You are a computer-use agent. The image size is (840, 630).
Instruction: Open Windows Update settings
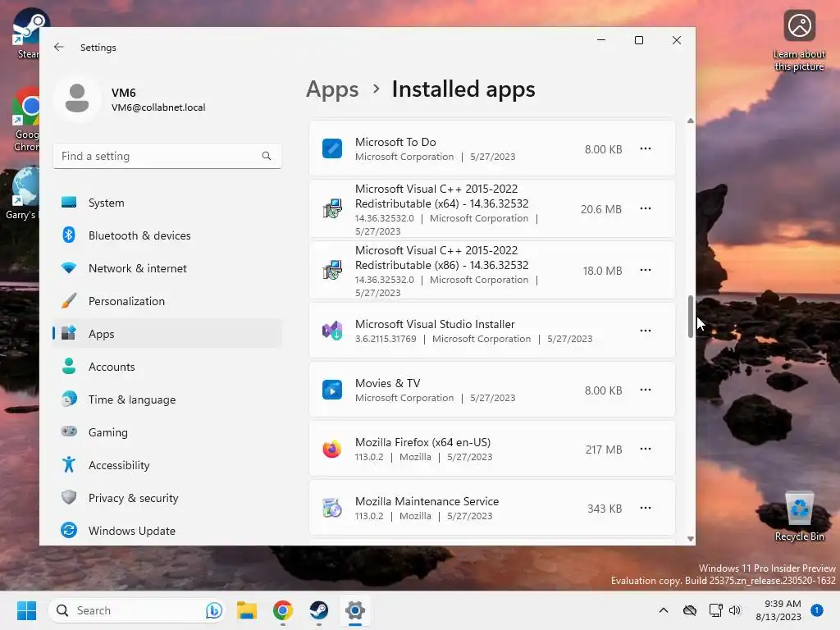click(x=167, y=531)
